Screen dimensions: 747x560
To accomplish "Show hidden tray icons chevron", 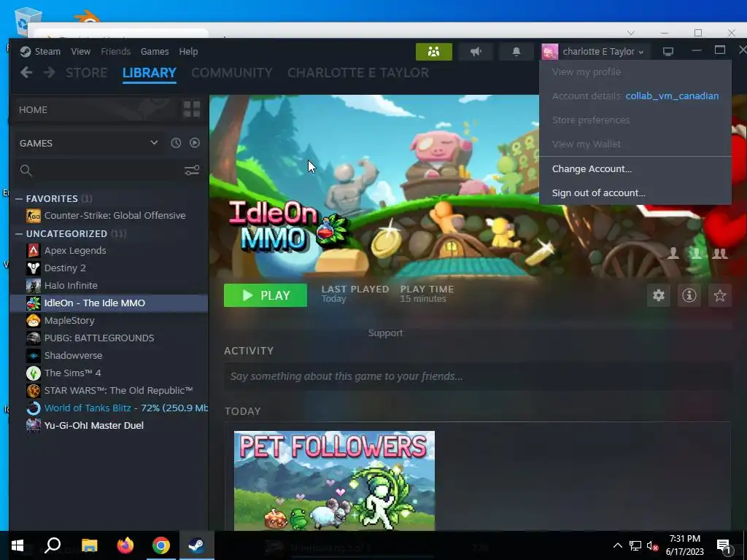I will click(x=617, y=545).
